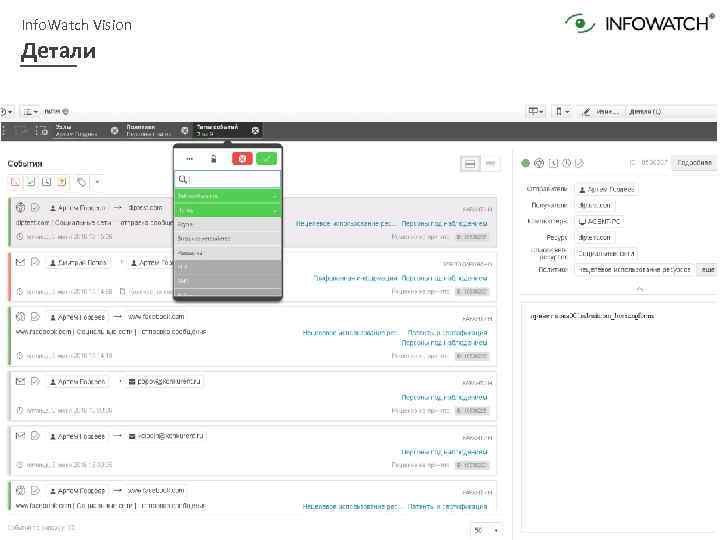Open sender chip in the dlptest.com event row

coord(78,208)
